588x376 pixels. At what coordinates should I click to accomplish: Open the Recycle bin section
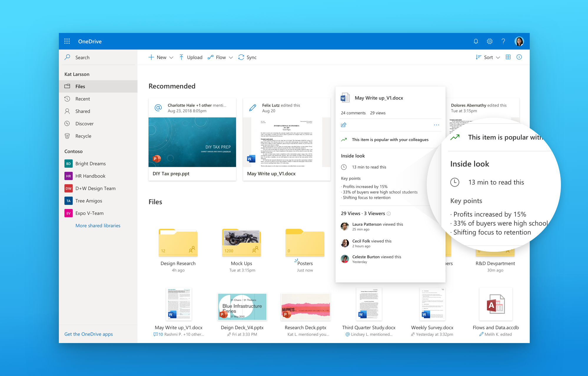click(83, 136)
